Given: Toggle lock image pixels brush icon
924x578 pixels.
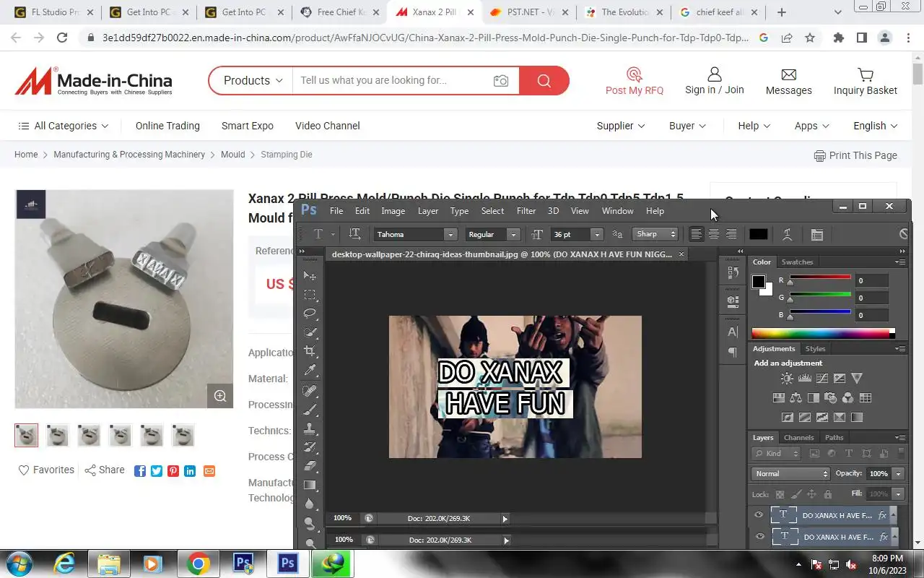Looking at the screenshot, I should click(x=796, y=494).
